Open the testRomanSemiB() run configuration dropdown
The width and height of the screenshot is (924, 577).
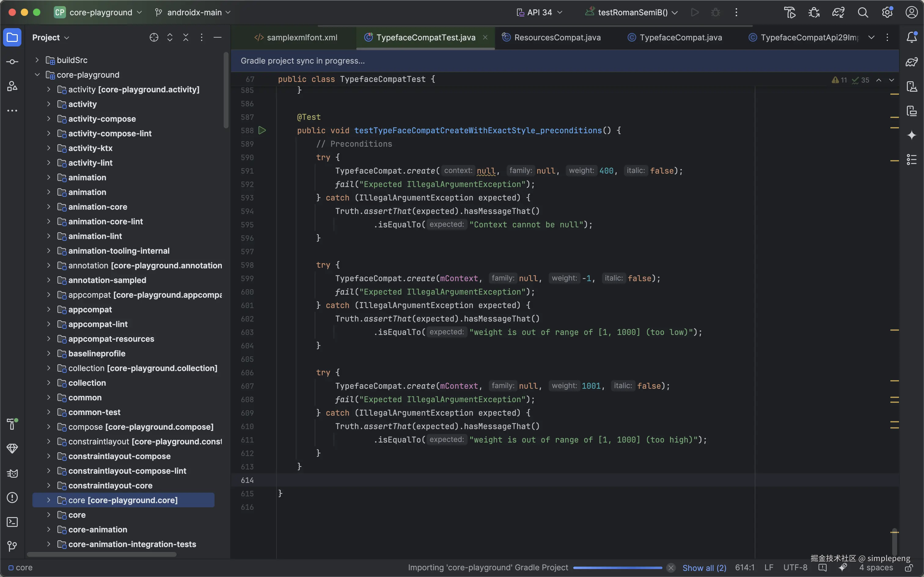pyautogui.click(x=632, y=13)
